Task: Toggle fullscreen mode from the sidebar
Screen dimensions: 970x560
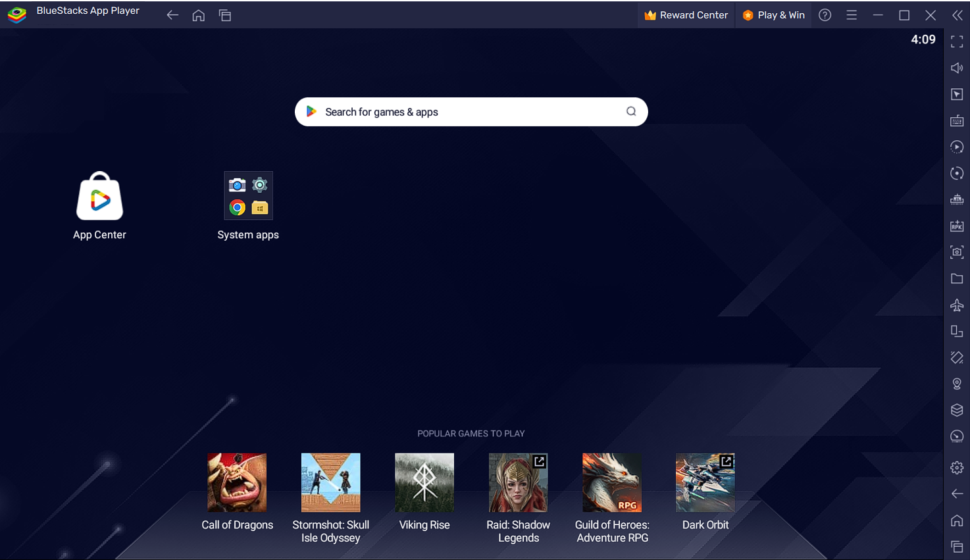Action: point(957,41)
